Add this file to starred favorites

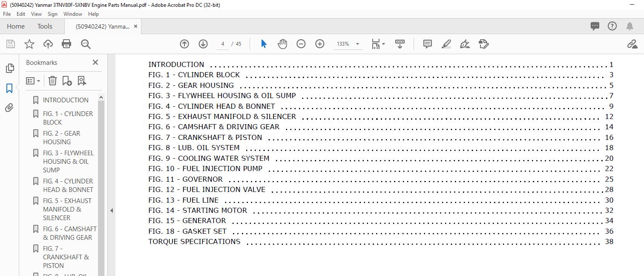tap(29, 44)
